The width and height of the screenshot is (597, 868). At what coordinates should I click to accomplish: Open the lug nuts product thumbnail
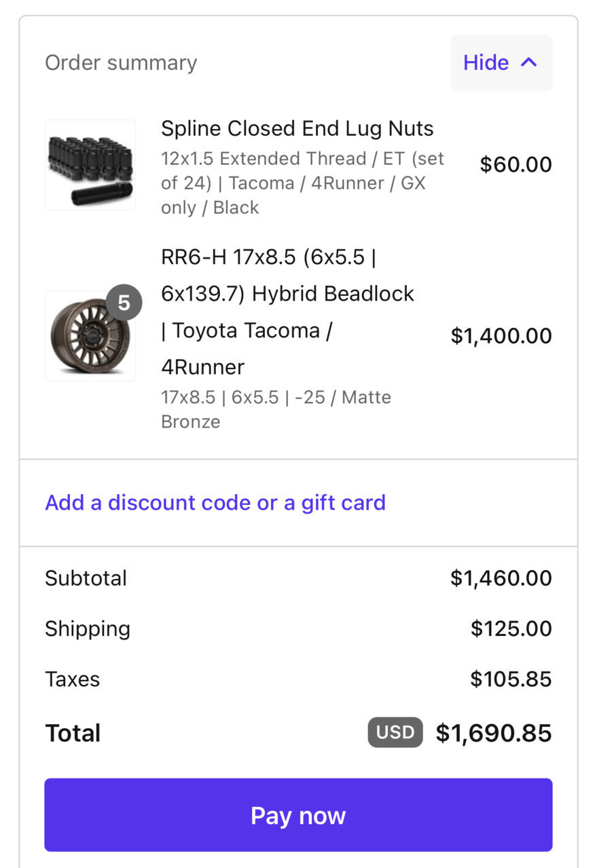pyautogui.click(x=90, y=165)
